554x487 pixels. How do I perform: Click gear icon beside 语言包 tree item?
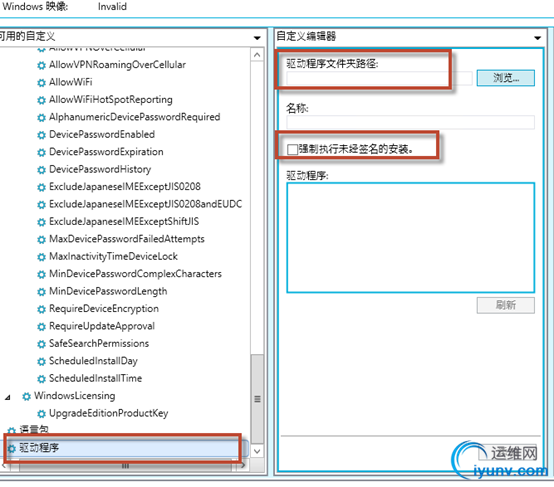pyautogui.click(x=12, y=430)
